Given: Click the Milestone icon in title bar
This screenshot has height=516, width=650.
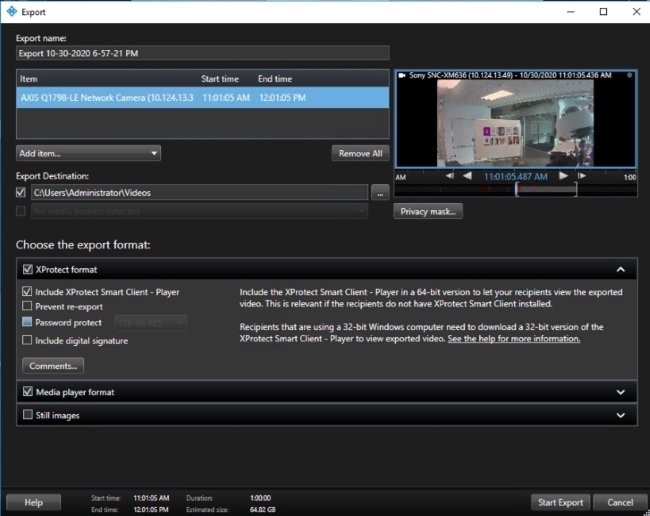Looking at the screenshot, I should click(x=10, y=12).
